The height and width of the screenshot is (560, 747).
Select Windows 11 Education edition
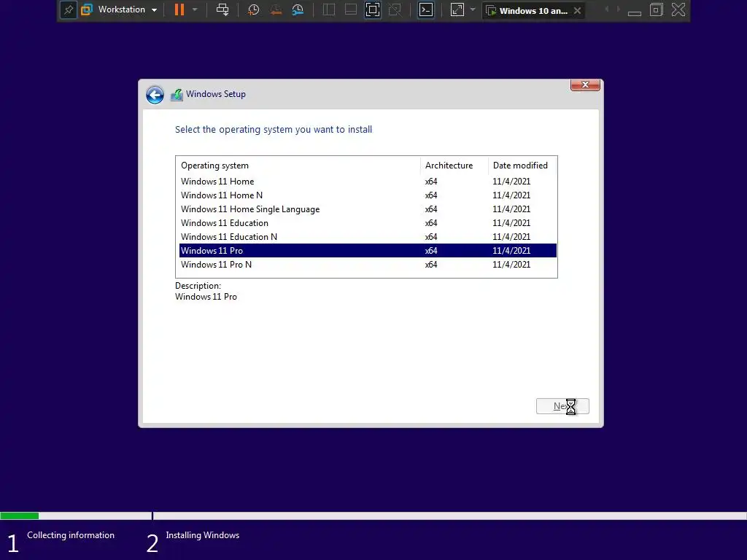pos(368,223)
